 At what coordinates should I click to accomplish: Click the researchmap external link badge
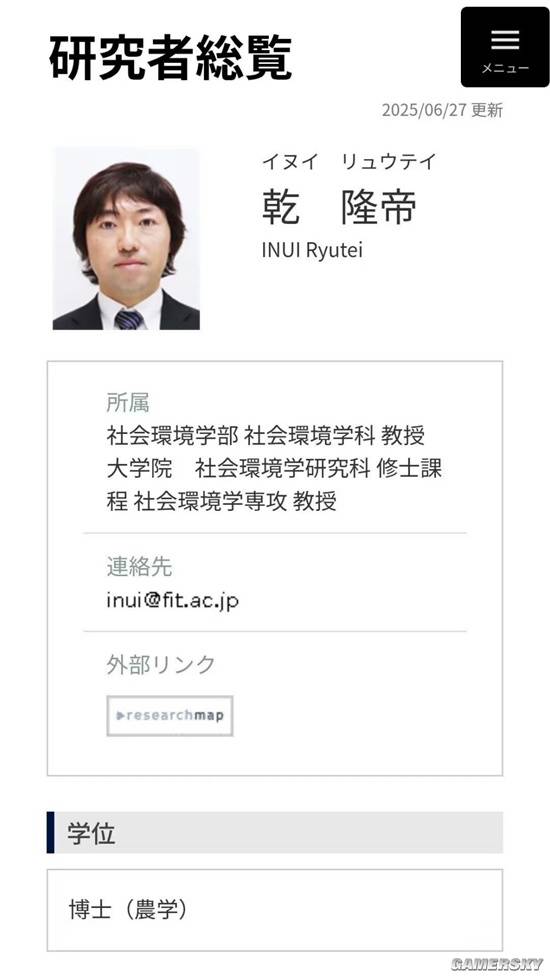coord(170,716)
